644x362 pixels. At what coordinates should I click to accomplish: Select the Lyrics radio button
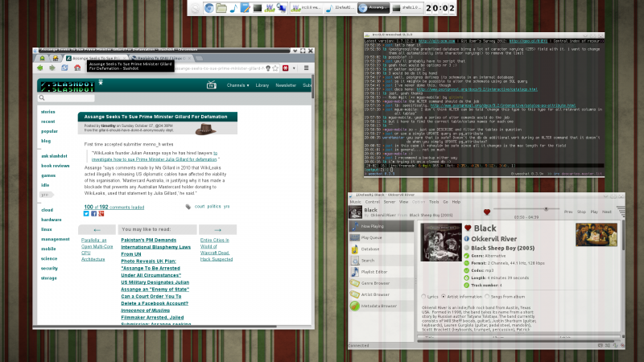(x=423, y=296)
